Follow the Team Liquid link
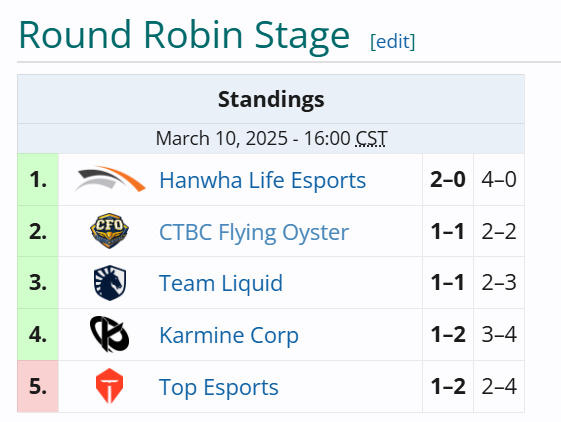The image size is (561, 422). click(x=221, y=283)
